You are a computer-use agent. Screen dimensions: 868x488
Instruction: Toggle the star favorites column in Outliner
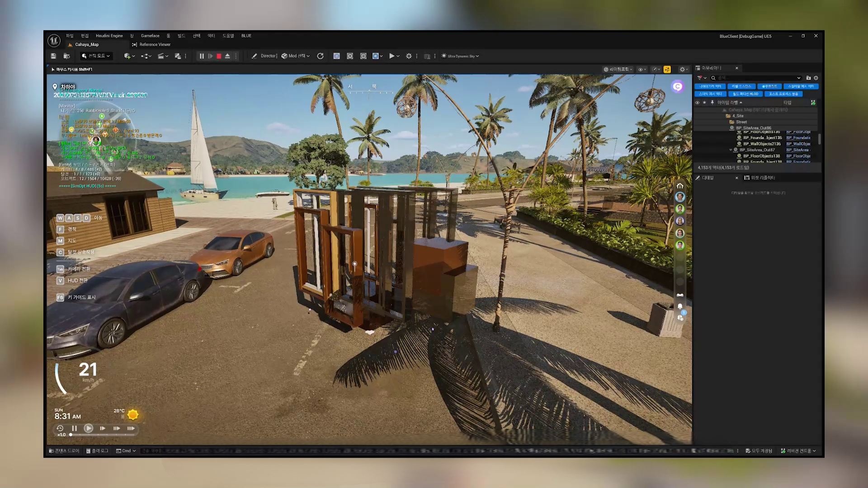(704, 103)
